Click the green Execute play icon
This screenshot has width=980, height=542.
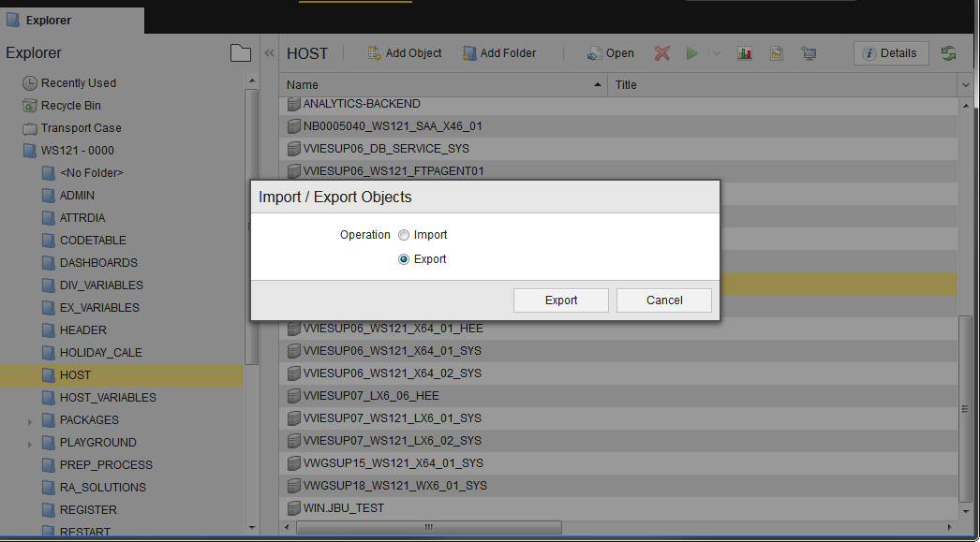[691, 53]
